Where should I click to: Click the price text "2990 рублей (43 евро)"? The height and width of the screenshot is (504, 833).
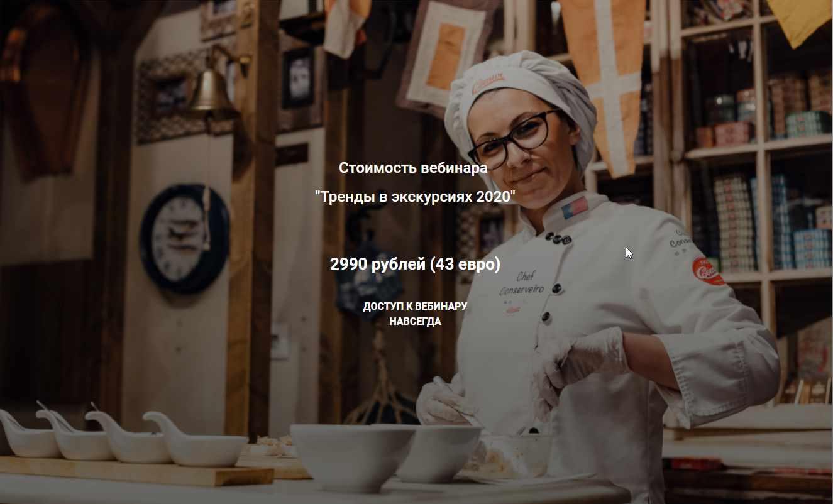click(415, 264)
